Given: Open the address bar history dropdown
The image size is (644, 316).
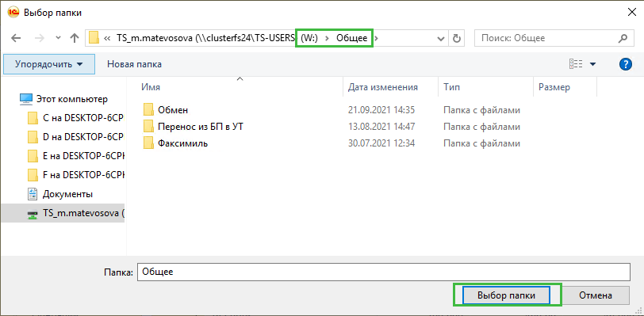Looking at the screenshot, I should coord(441,39).
